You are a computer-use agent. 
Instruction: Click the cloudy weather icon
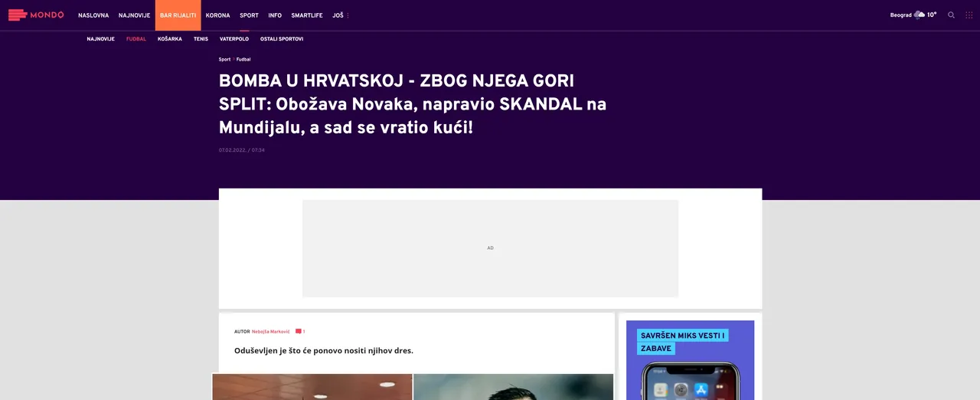tap(919, 15)
